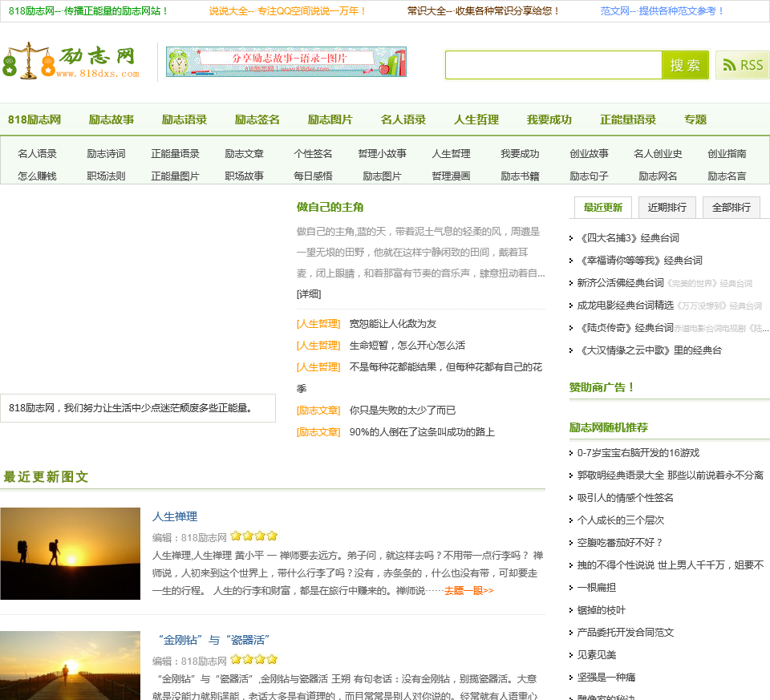Open 名人创业史 sub-navigation link

coord(658,154)
